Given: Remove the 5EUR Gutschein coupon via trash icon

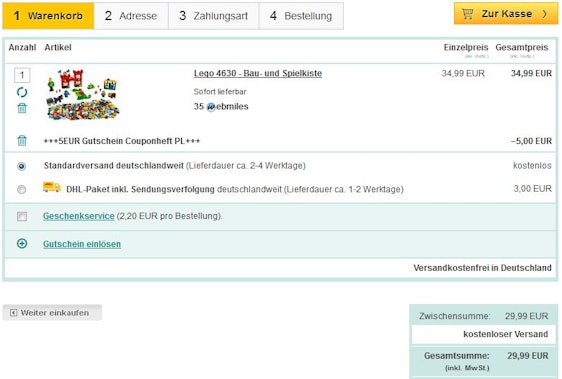Looking at the screenshot, I should point(22,140).
